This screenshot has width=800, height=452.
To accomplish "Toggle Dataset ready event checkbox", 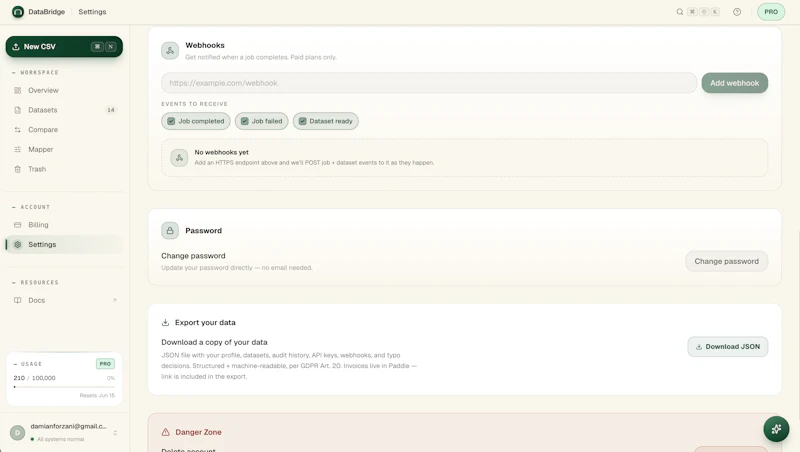I will [x=303, y=121].
